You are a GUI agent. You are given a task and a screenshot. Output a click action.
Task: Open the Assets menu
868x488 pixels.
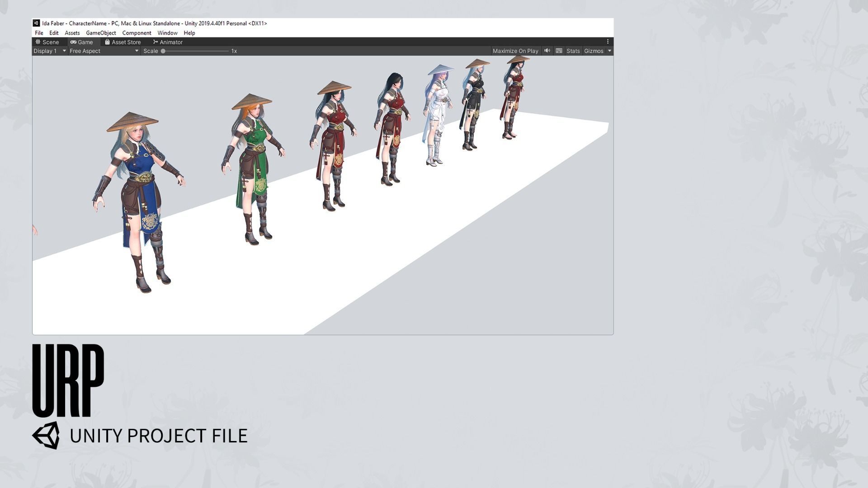tap(72, 33)
